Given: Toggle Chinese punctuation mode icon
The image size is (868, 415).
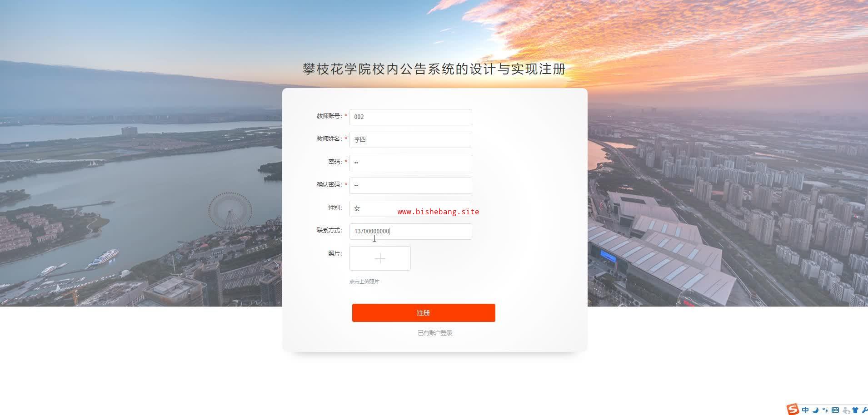Looking at the screenshot, I should point(825,410).
